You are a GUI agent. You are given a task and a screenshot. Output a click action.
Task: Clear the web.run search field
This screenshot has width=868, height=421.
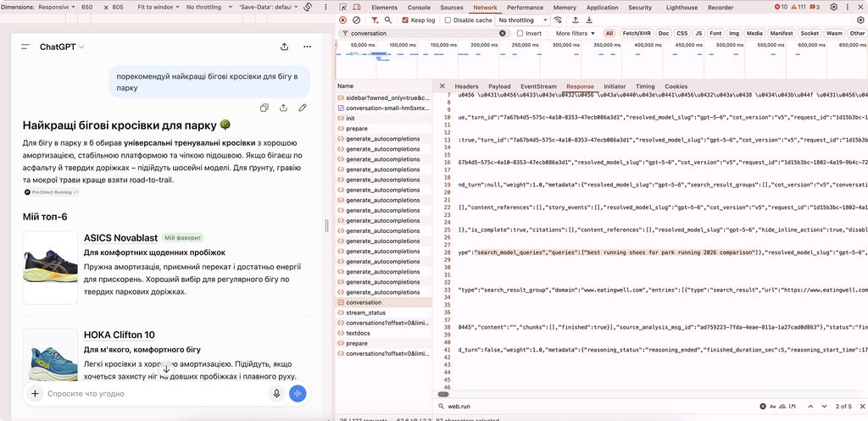click(763, 407)
